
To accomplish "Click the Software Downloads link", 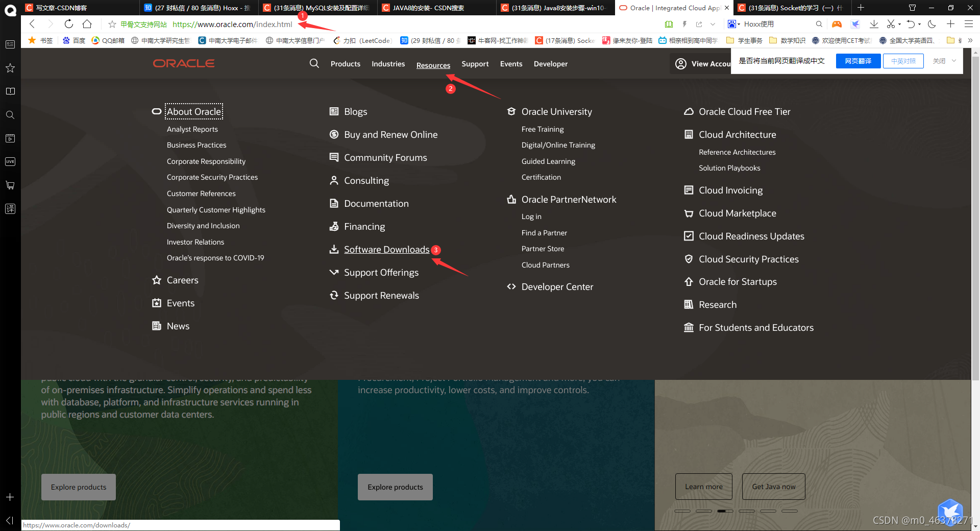I will (386, 249).
